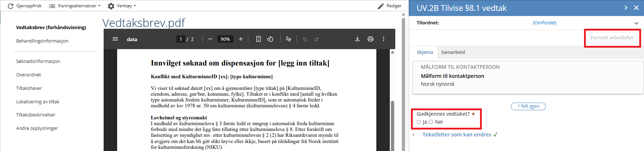Rotate the PDF document
The height and width of the screenshot is (151, 644).
click(270, 39)
